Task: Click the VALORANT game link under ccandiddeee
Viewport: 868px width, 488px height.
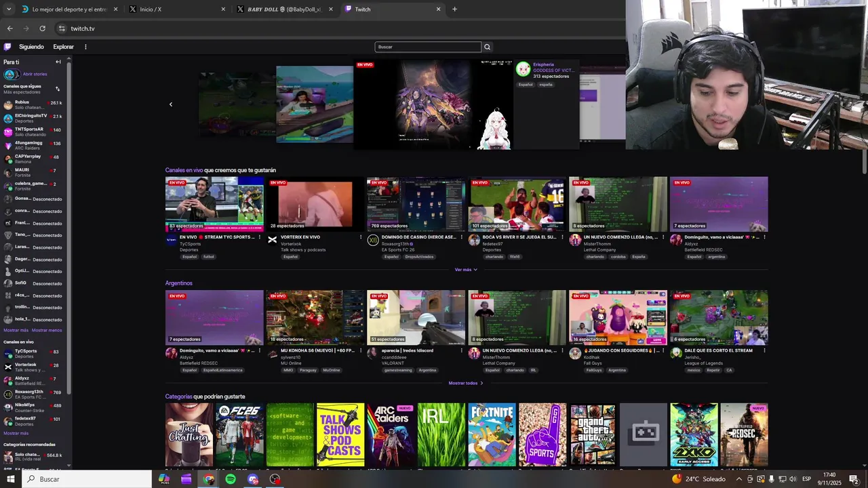Action: (x=393, y=363)
